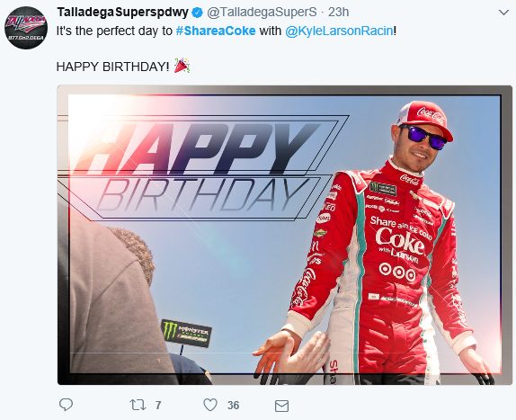Send via the envelope direct message icon
The width and height of the screenshot is (516, 420).
point(281,406)
